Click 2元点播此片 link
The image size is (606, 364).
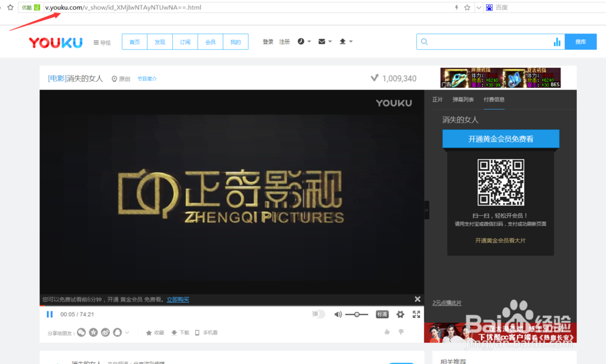pyautogui.click(x=447, y=303)
